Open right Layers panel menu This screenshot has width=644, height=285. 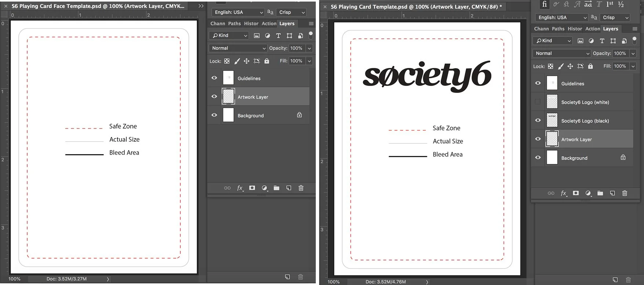(635, 29)
